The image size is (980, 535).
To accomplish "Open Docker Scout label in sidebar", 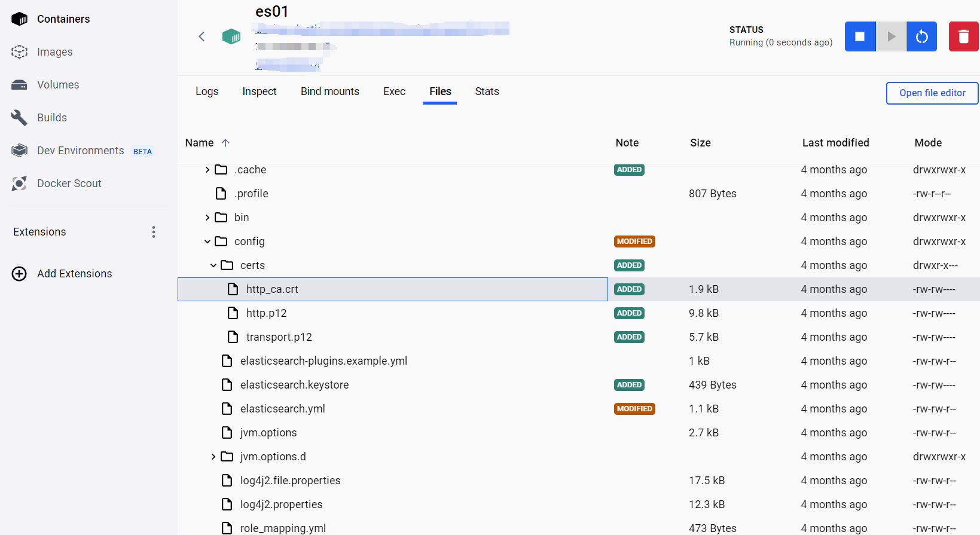I will tap(69, 184).
